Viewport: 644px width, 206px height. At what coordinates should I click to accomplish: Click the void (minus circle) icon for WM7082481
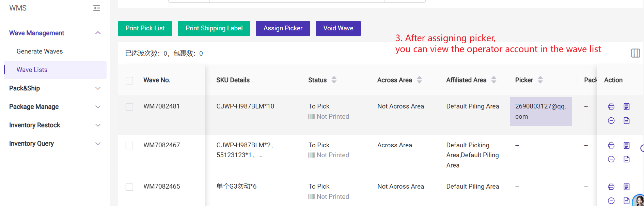(611, 121)
